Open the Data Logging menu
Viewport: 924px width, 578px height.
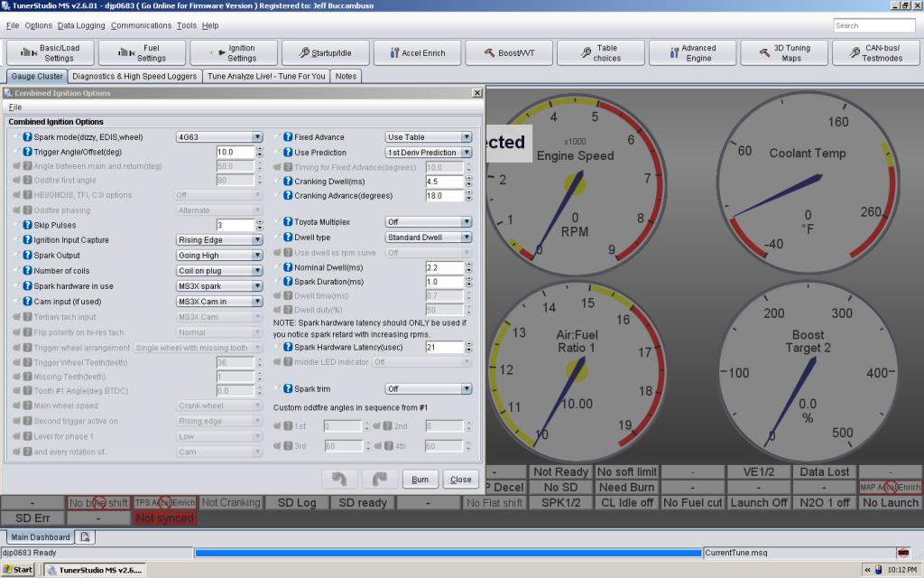pyautogui.click(x=82, y=25)
